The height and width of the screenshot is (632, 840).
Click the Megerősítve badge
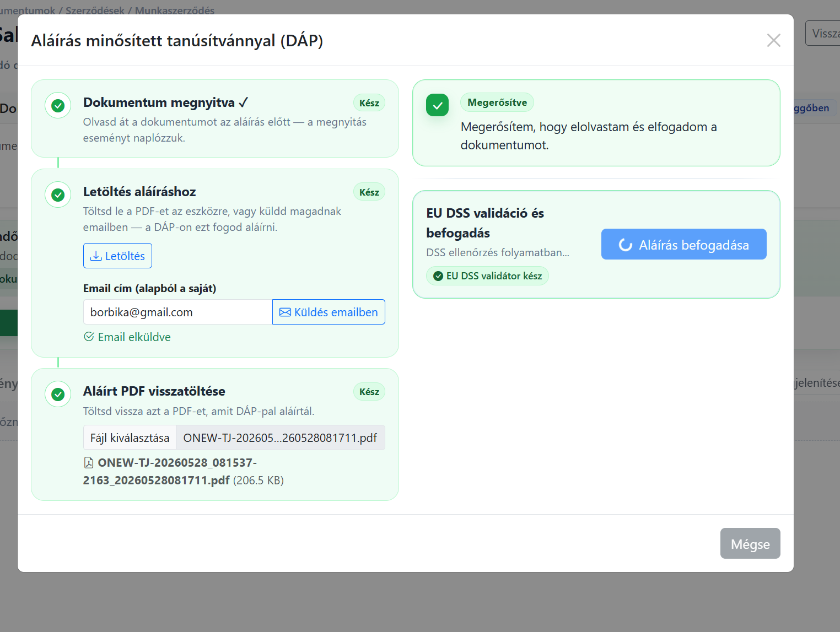[x=497, y=102]
